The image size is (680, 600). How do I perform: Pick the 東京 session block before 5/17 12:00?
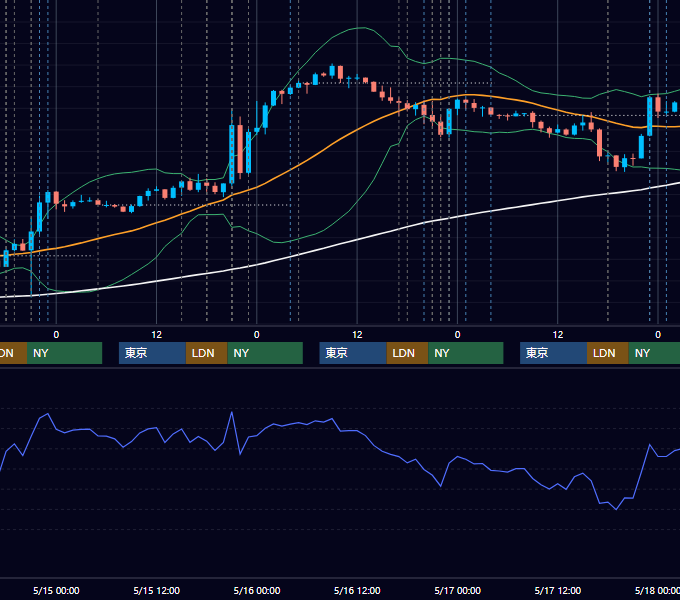point(553,353)
